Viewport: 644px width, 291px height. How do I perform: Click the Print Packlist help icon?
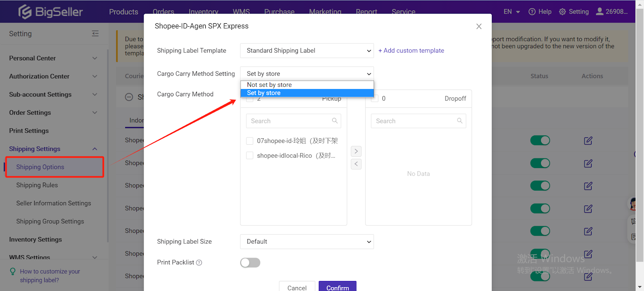[199, 262]
